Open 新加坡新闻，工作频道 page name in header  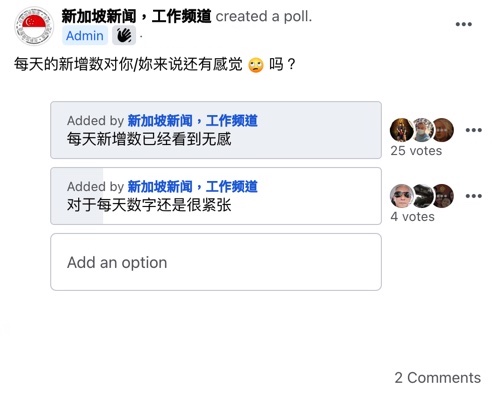tap(136, 16)
